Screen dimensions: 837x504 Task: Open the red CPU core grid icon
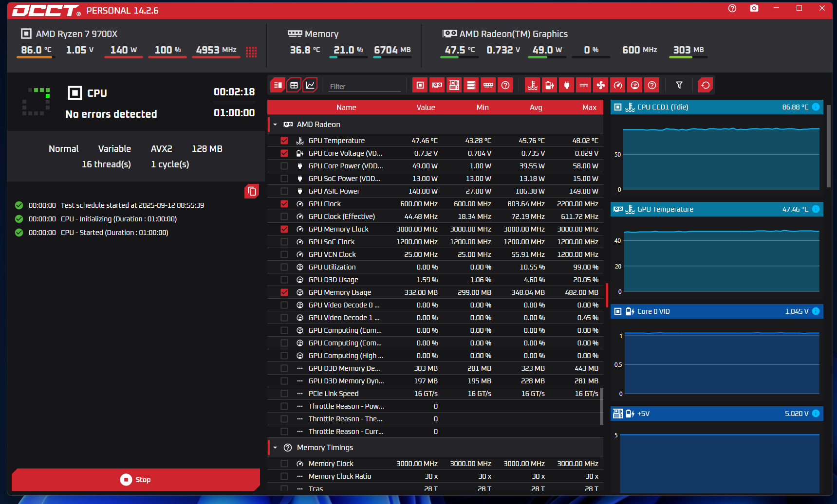click(x=251, y=52)
